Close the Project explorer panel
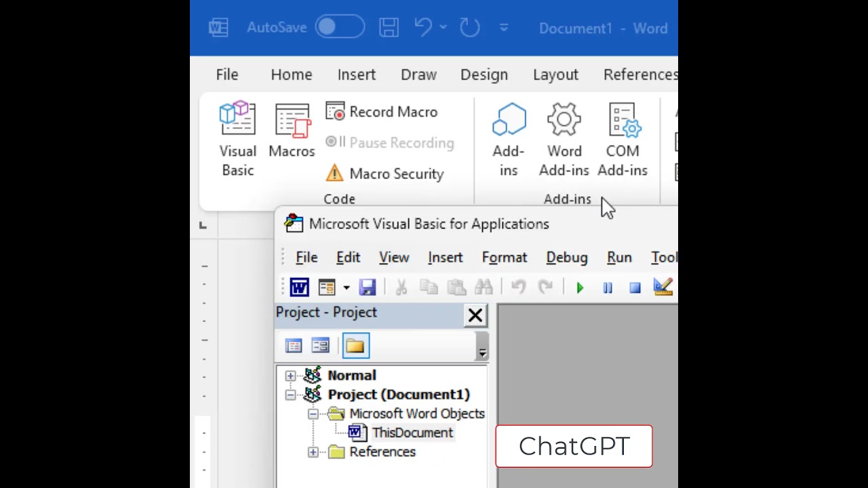The height and width of the screenshot is (488, 868). [475, 315]
